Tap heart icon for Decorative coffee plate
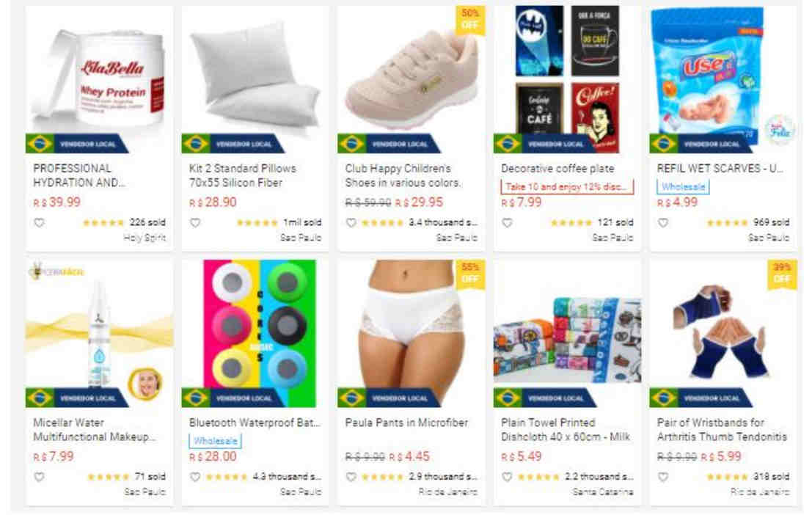 (x=508, y=223)
